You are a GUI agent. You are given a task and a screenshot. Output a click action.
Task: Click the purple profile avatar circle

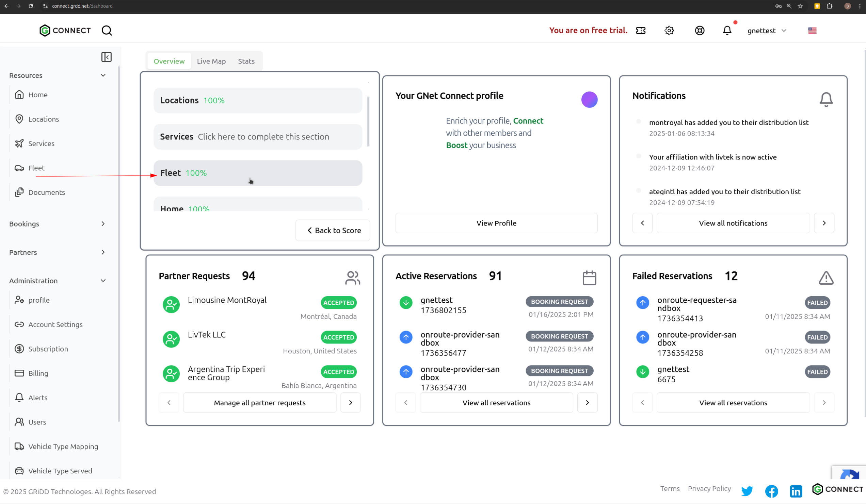tap(589, 100)
